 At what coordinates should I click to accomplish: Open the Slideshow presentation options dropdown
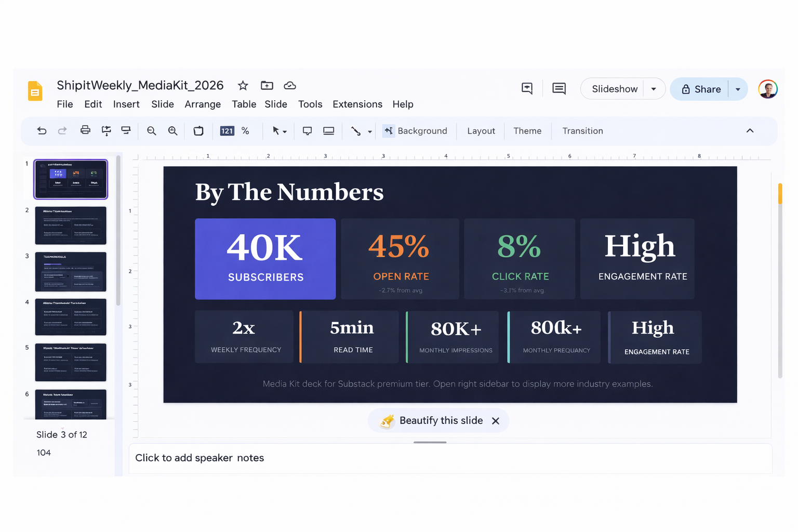click(x=654, y=88)
